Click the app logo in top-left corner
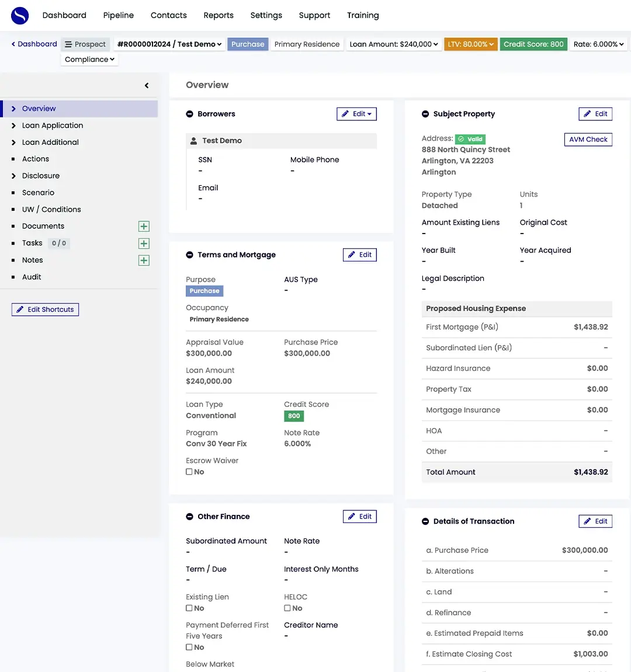Screen dimensions: 631x672 point(20,15)
